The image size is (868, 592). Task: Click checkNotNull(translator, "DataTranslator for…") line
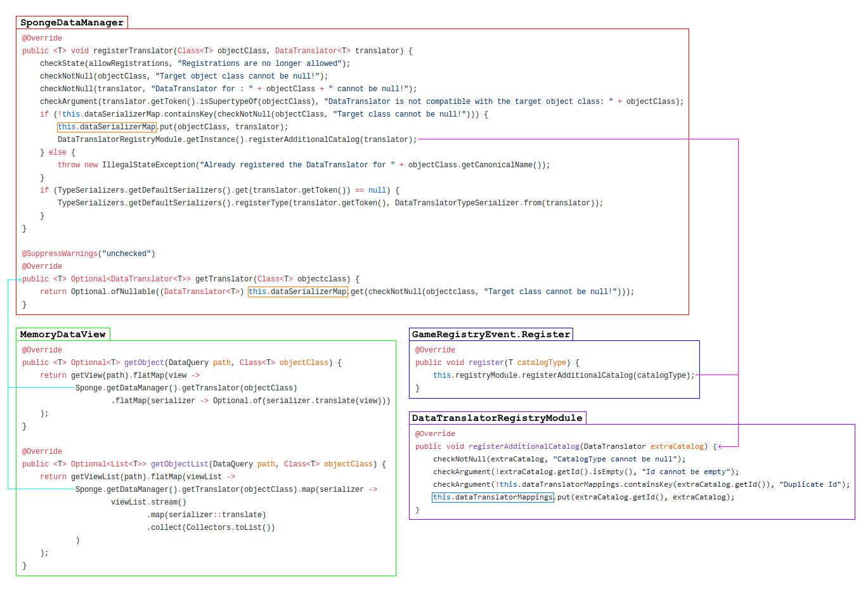tap(228, 89)
